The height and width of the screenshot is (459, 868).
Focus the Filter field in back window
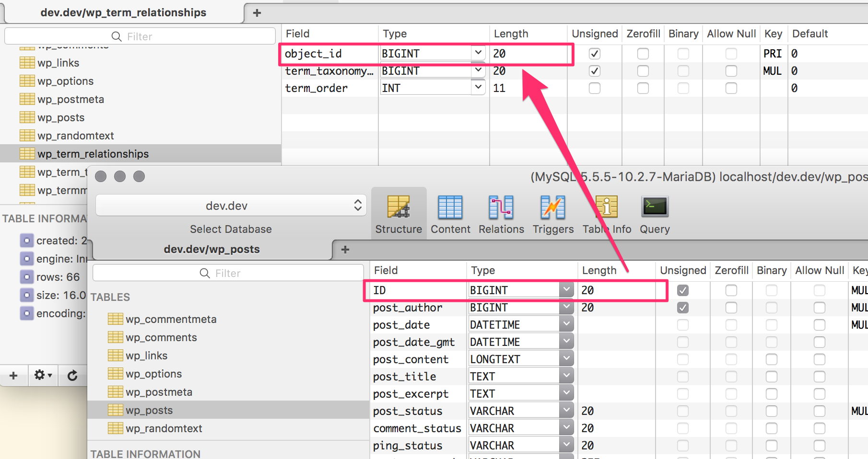point(140,36)
